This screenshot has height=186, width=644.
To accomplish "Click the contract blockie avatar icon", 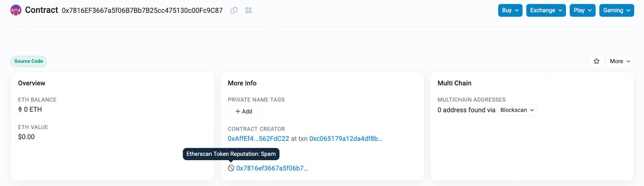I will pos(16,10).
